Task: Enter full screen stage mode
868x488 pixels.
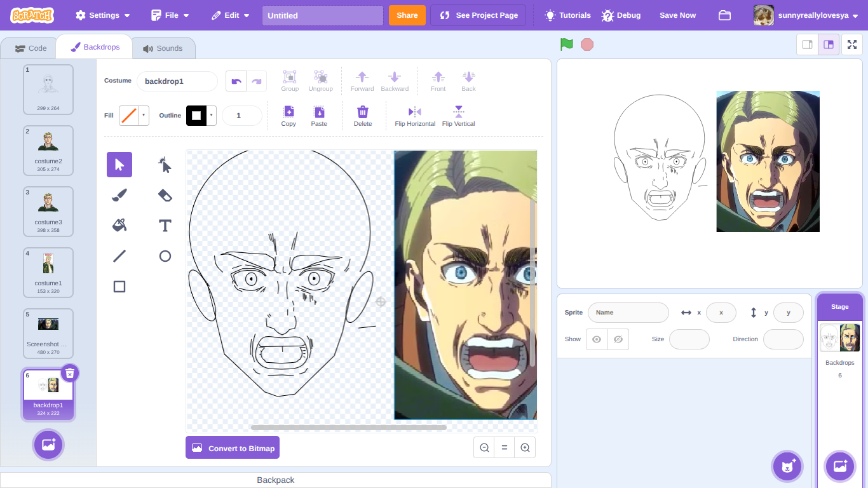Action: [852, 44]
